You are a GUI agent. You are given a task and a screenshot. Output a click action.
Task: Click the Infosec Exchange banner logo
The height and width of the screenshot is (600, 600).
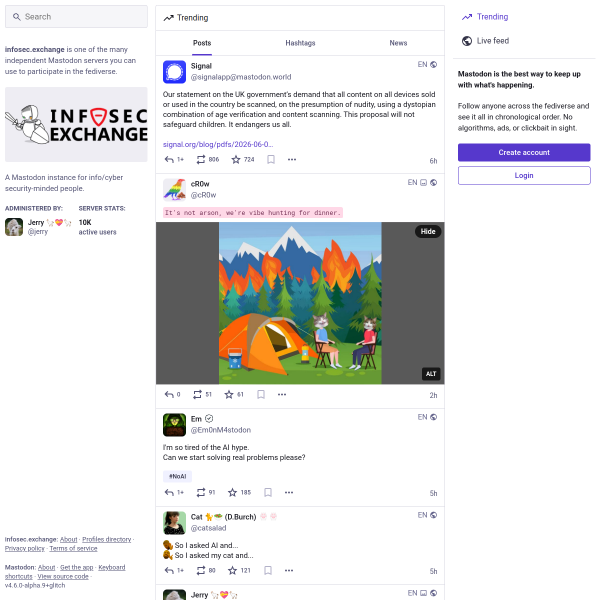coord(76,124)
